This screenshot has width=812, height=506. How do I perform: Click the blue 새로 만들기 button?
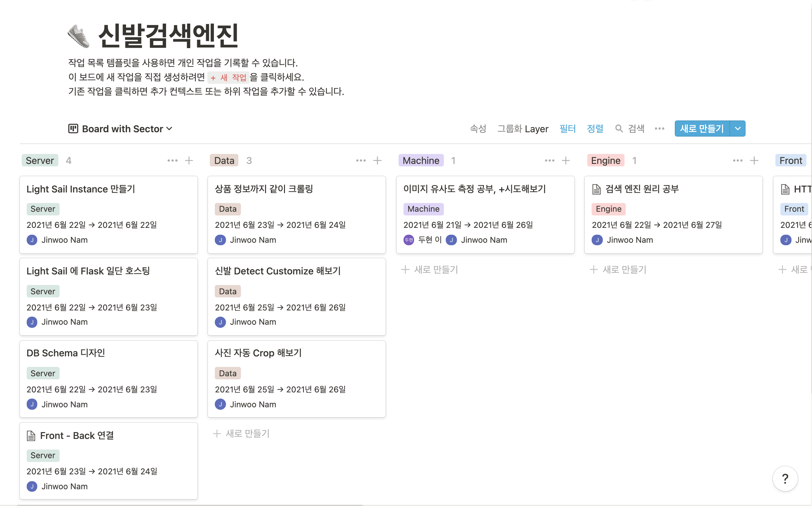pyautogui.click(x=702, y=129)
